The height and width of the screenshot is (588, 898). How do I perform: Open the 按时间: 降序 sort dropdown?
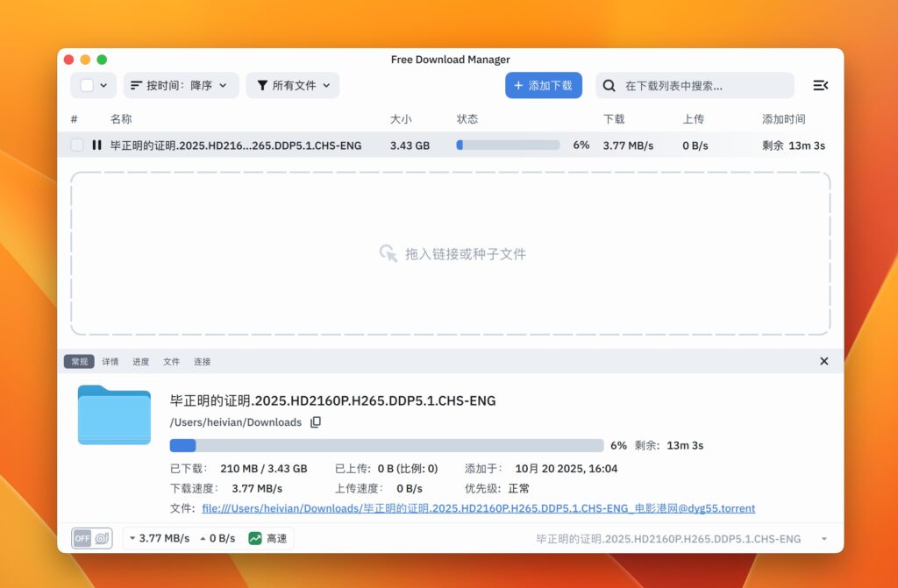click(180, 85)
